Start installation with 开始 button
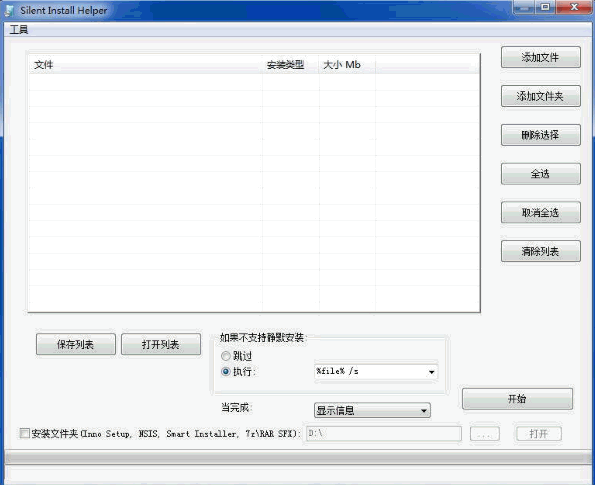 (517, 399)
